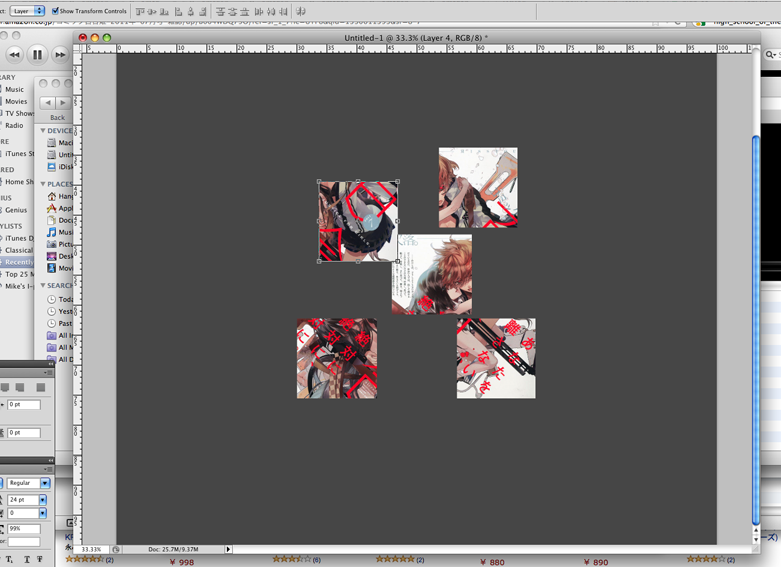Click the Auto-Align Layers icon
The height and width of the screenshot is (567, 781).
coord(301,11)
